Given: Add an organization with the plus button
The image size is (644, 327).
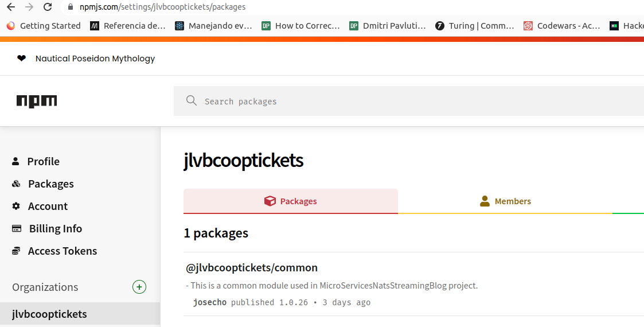Looking at the screenshot, I should 139,287.
